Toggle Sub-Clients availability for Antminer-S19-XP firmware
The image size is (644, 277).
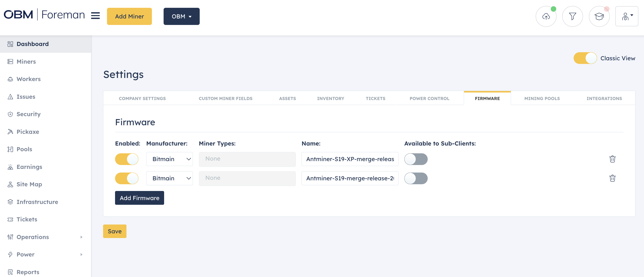[x=416, y=159]
